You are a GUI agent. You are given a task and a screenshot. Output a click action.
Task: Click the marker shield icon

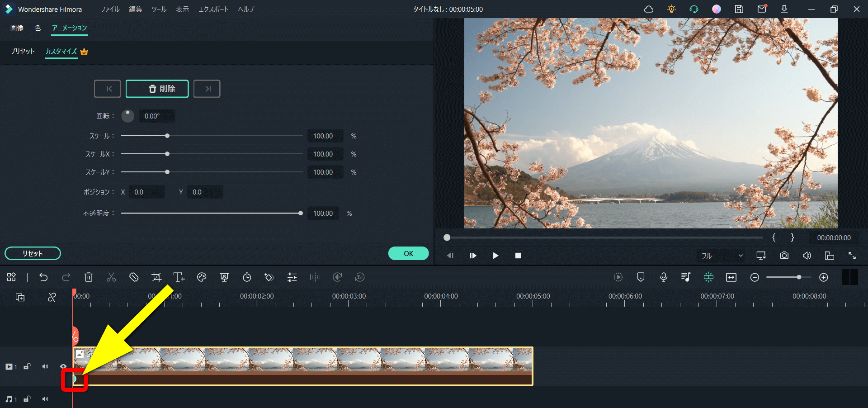[641, 277]
